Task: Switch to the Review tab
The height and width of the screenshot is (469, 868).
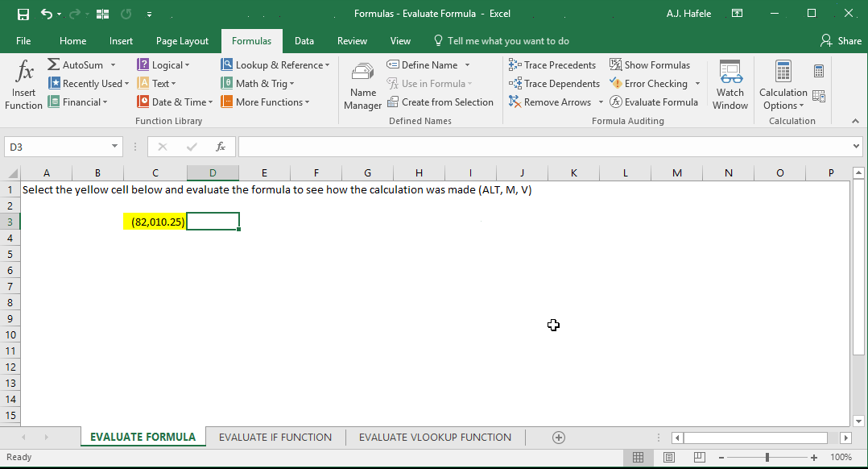Action: click(352, 41)
